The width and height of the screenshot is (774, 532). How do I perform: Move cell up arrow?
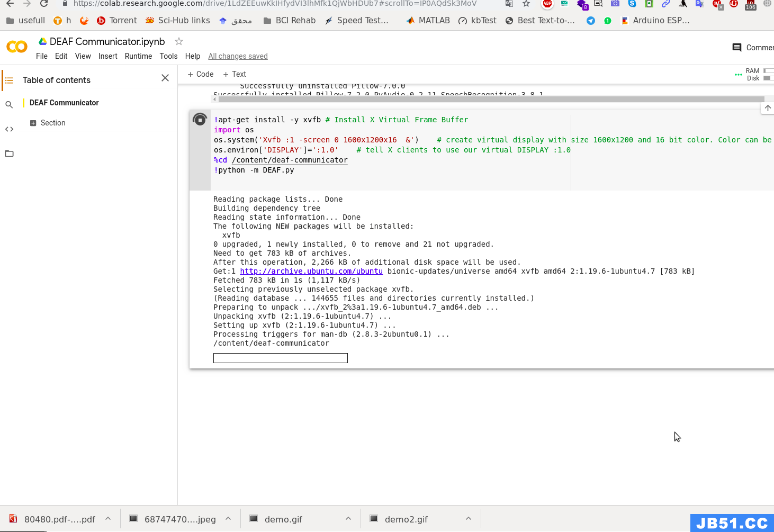point(768,108)
